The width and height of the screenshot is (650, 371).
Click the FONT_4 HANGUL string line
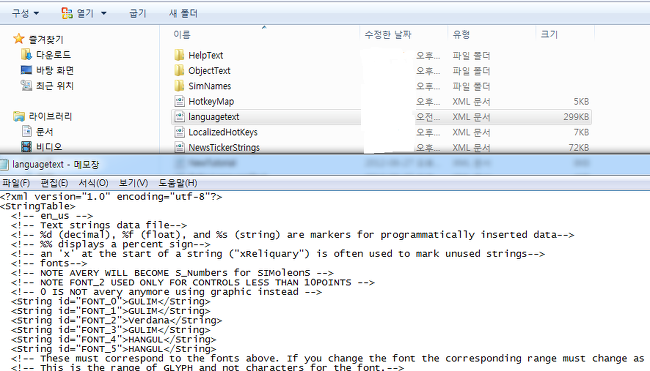coord(114,339)
